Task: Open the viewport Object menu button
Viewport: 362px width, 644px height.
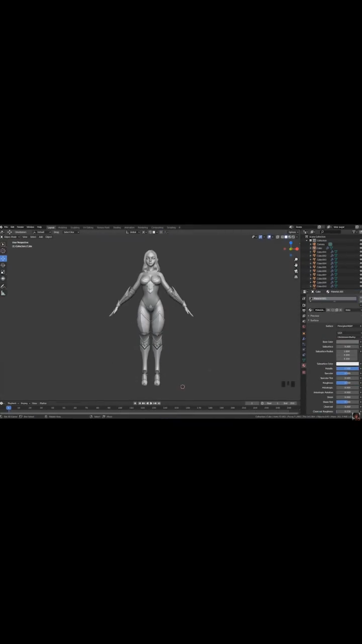Action: click(48, 237)
